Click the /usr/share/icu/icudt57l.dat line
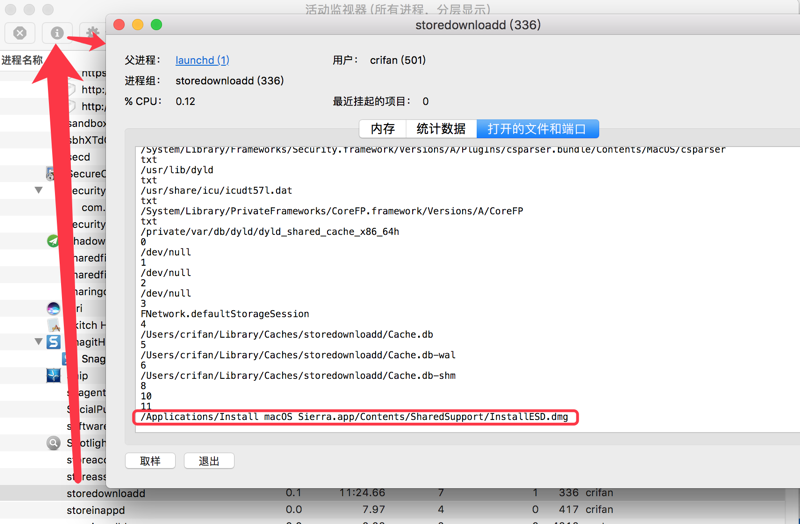This screenshot has width=800, height=524. pos(216,190)
